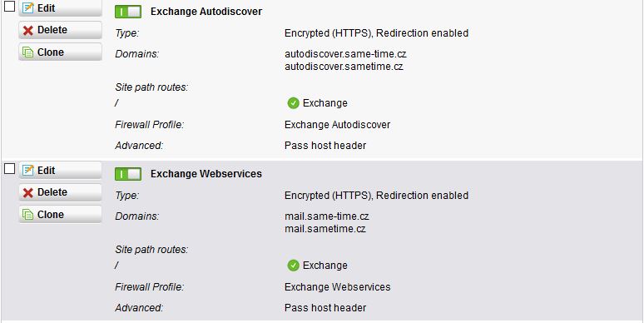644x323 pixels.
Task: Click the pencil Edit icon for Exchange Autodiscover
Action: [x=28, y=7]
